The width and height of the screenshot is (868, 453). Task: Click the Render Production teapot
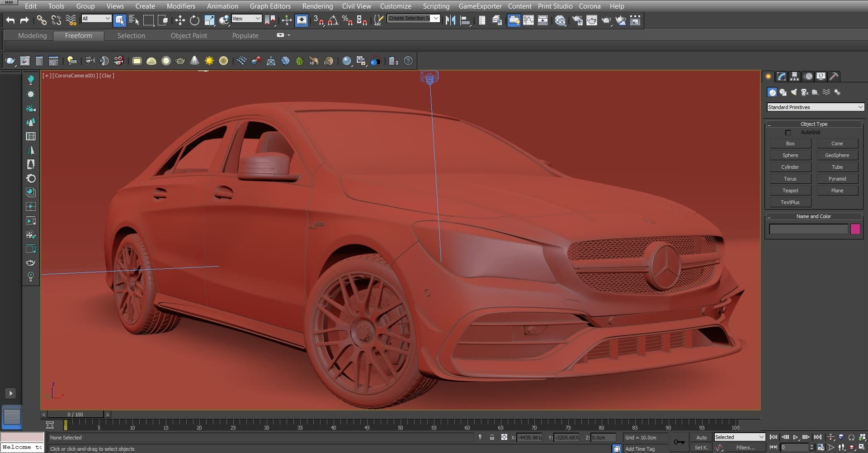pos(606,20)
